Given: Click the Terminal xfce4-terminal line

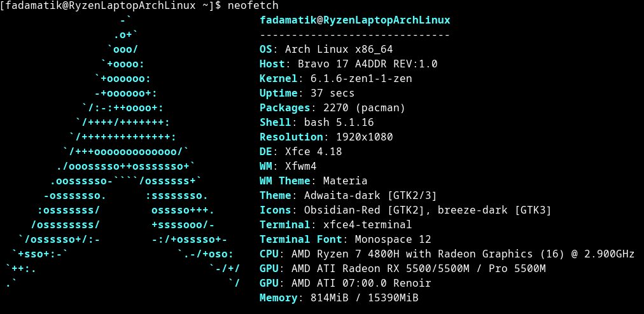Looking at the screenshot, I should click(x=335, y=224).
